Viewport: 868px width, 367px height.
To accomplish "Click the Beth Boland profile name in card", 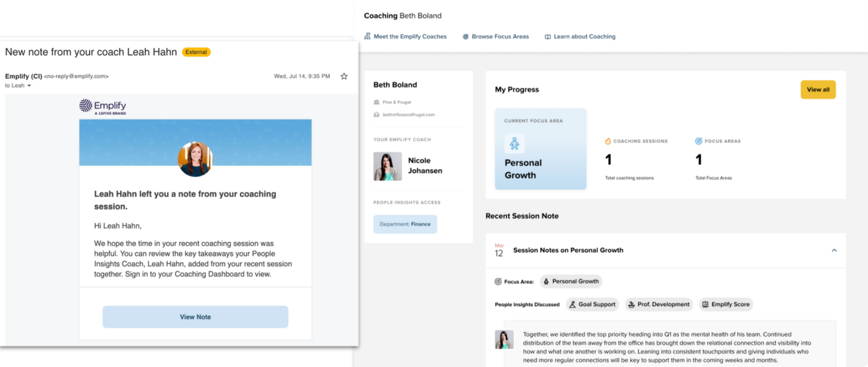I will click(395, 85).
